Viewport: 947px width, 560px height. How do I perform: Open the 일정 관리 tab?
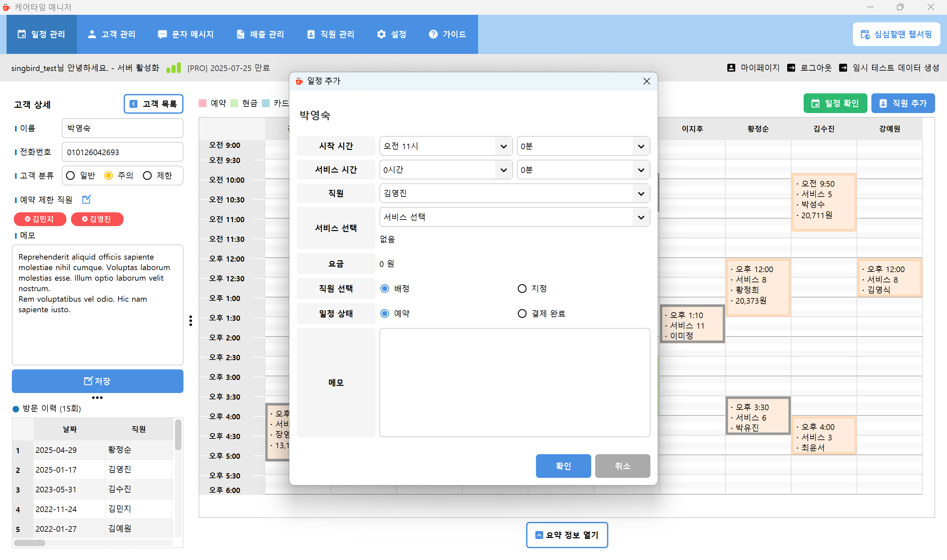[x=41, y=34]
